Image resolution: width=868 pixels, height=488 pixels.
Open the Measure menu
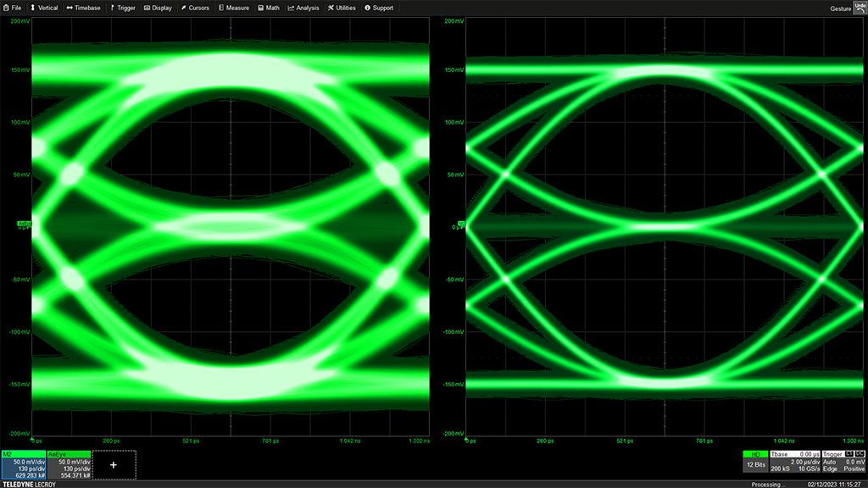[234, 8]
